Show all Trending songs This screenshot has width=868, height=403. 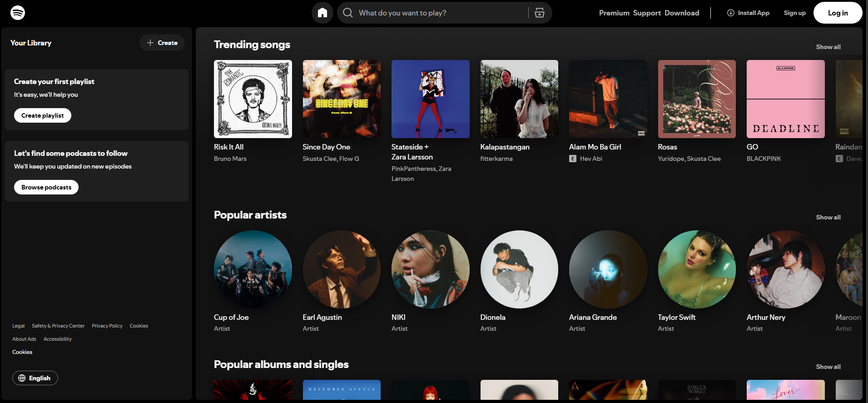(828, 47)
